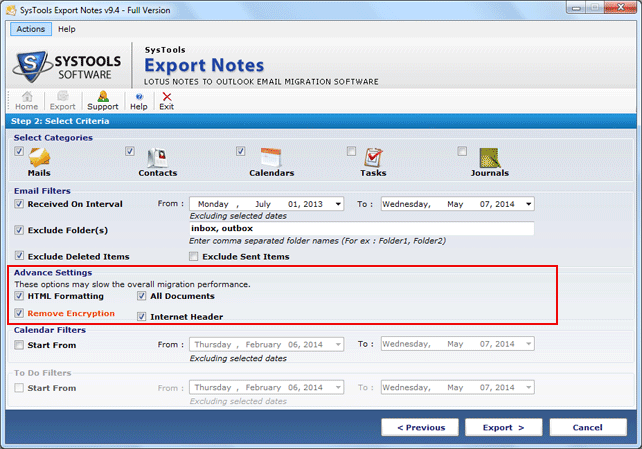Open To Do Filters From date dropdown
Image resolution: width=642 pixels, height=449 pixels.
[x=338, y=387]
